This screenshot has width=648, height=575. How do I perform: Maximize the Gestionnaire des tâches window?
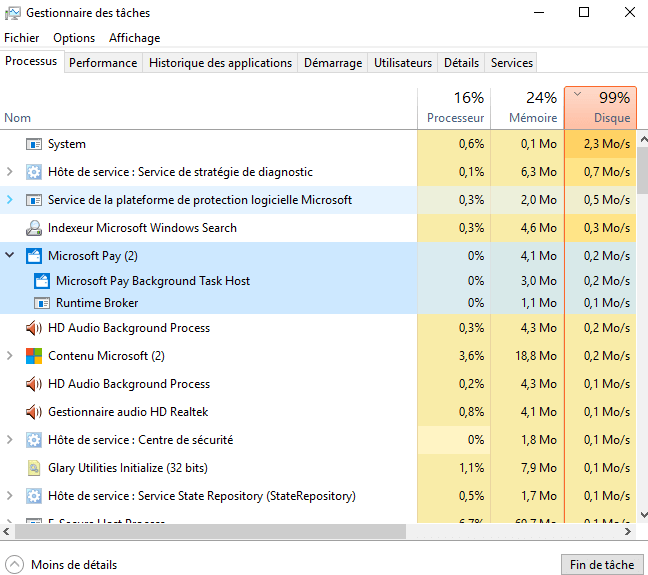point(584,12)
